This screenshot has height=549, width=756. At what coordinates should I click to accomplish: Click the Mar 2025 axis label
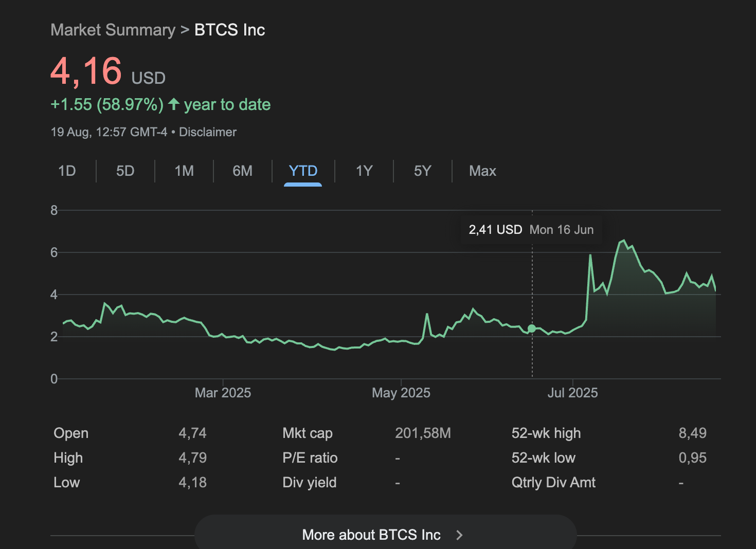223,393
